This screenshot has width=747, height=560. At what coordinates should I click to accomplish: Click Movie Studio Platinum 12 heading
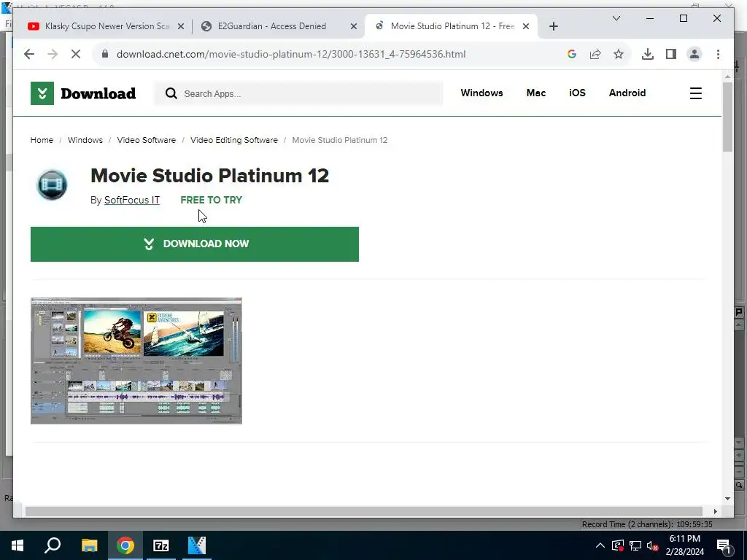click(209, 176)
